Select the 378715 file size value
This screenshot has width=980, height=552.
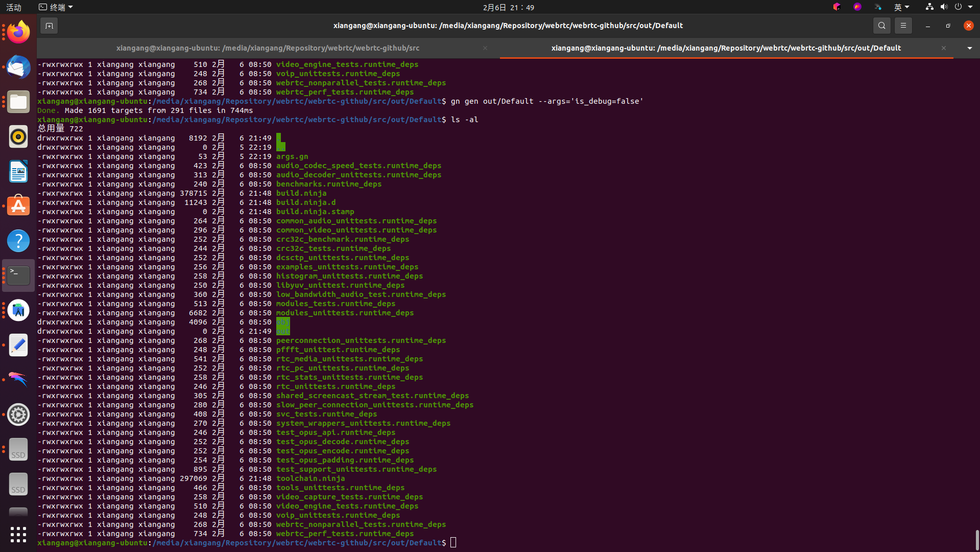coord(194,193)
